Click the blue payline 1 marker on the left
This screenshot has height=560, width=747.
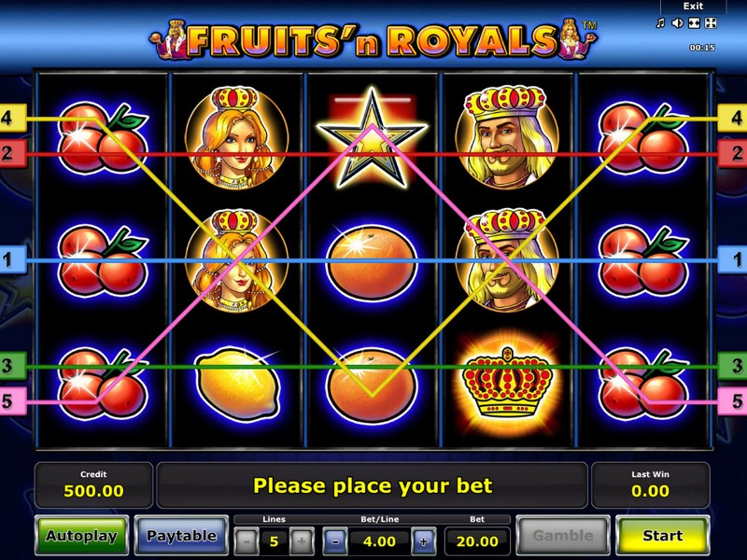(x=13, y=259)
